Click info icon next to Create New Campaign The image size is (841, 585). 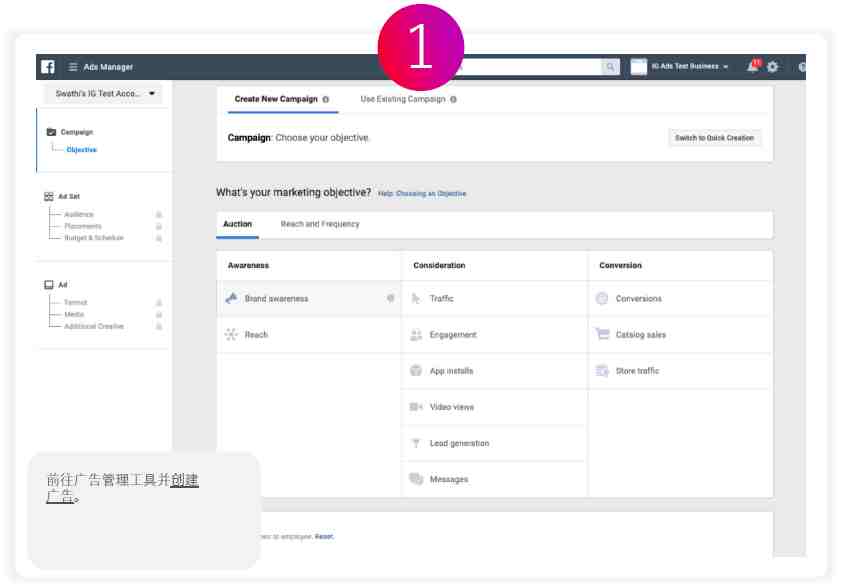tap(326, 99)
